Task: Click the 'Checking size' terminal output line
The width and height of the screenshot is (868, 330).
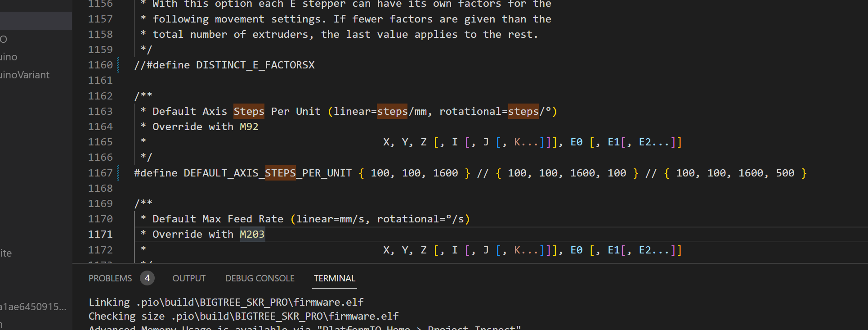Action: coord(243,316)
